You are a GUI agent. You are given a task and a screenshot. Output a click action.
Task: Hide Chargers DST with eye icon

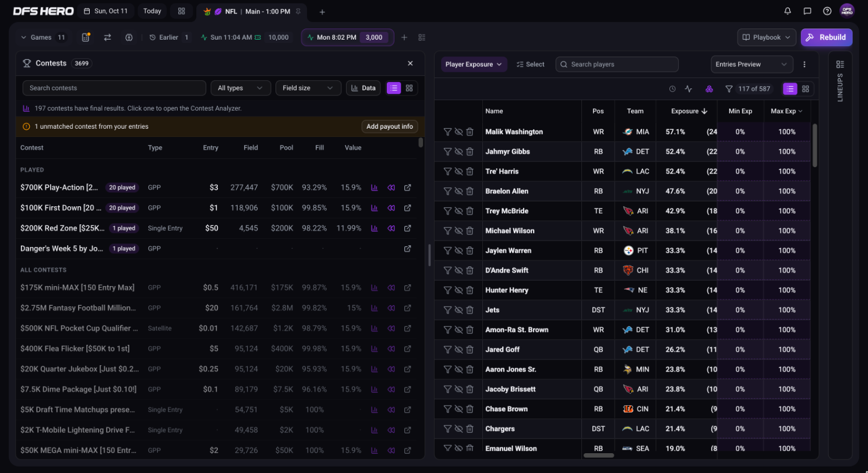(458, 429)
